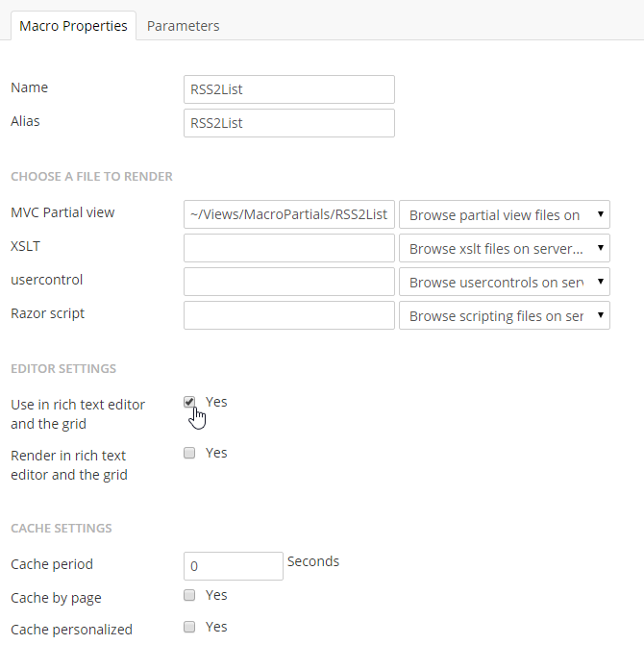
Task: Click the Seconds label beside Cache period
Action: pos(312,561)
